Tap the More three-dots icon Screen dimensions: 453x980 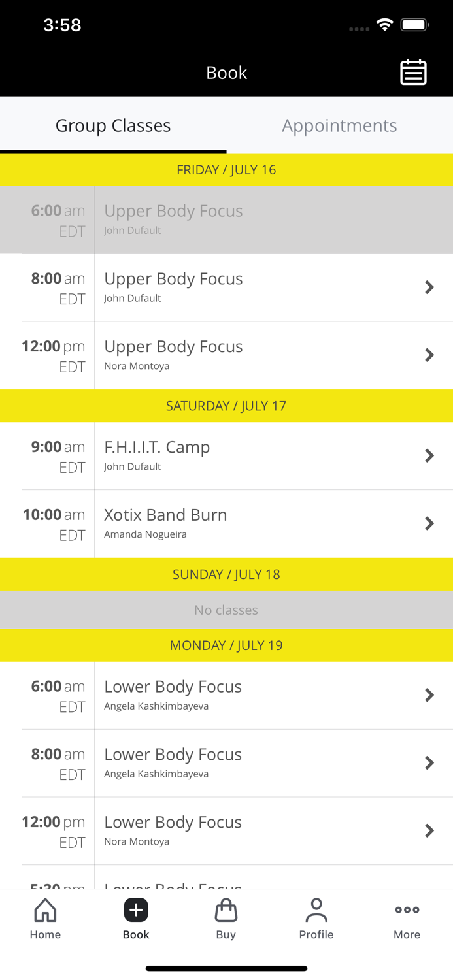[407, 910]
